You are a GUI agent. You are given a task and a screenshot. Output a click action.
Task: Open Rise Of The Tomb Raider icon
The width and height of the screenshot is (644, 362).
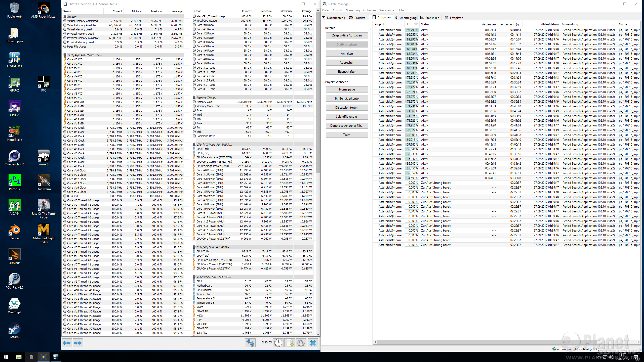coord(44,209)
